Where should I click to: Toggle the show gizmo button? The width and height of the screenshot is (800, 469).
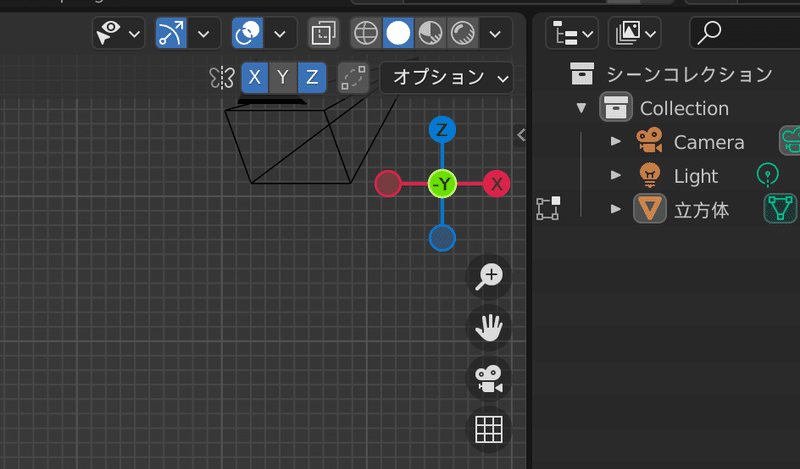(171, 33)
